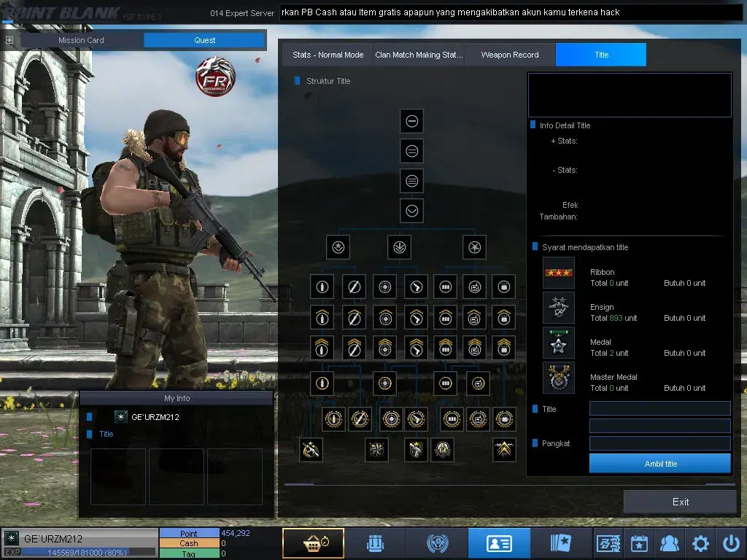This screenshot has height=560, width=747.
Task: Click the Point value 454,292
Action: click(x=236, y=533)
